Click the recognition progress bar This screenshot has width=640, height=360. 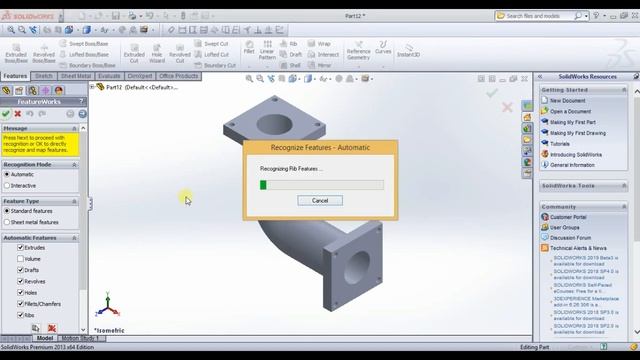tap(322, 185)
